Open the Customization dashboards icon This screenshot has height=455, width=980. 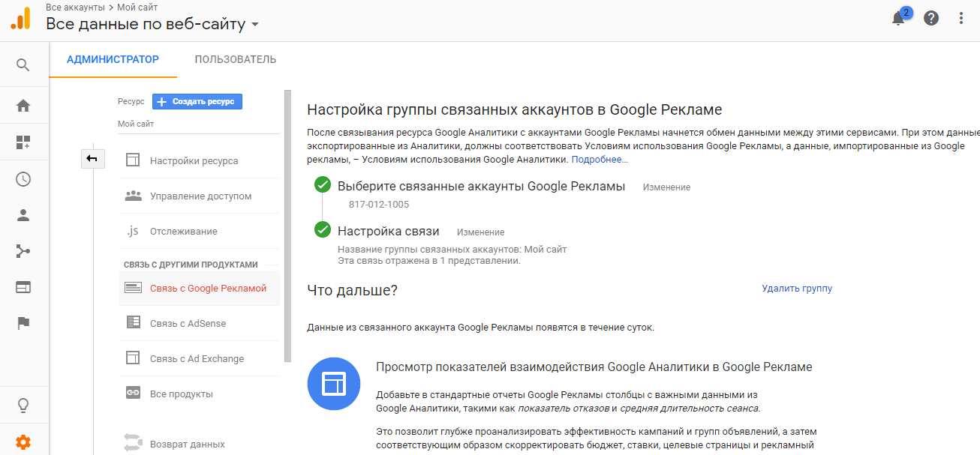coord(23,142)
